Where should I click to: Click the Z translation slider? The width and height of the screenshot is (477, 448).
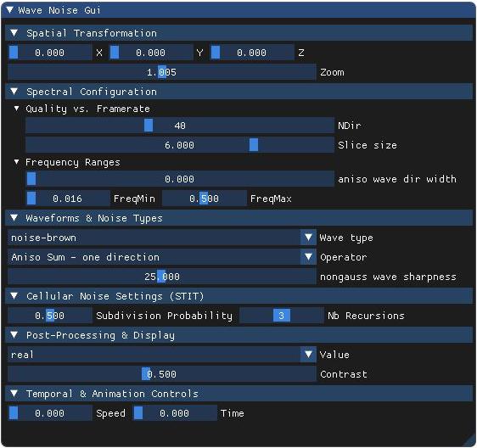click(x=252, y=53)
